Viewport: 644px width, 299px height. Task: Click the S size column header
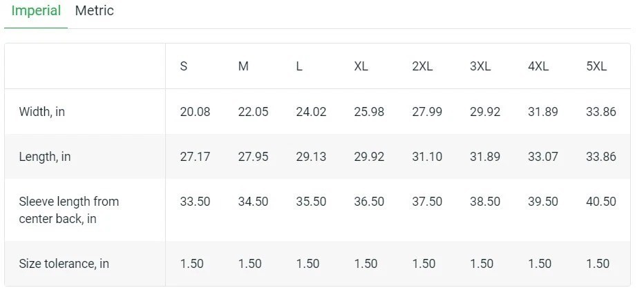pyautogui.click(x=184, y=66)
